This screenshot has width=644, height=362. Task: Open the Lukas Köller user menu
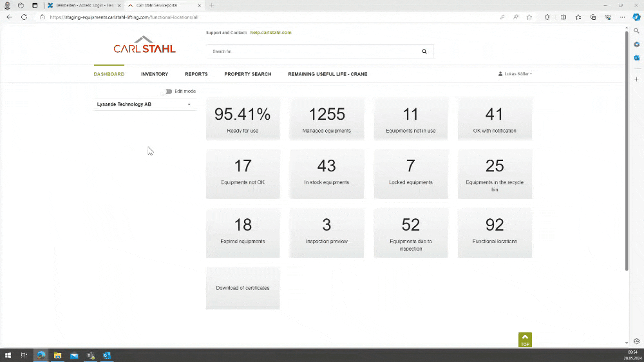pos(515,74)
